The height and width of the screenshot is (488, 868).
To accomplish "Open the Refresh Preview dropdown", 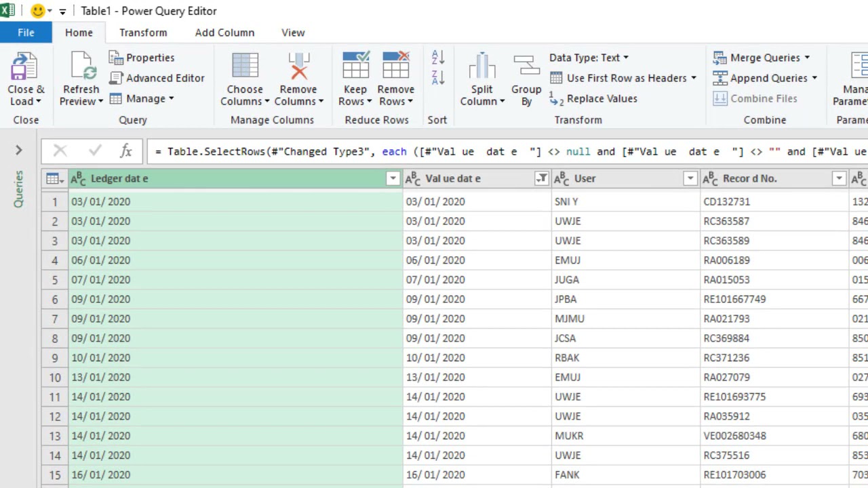I will (100, 102).
